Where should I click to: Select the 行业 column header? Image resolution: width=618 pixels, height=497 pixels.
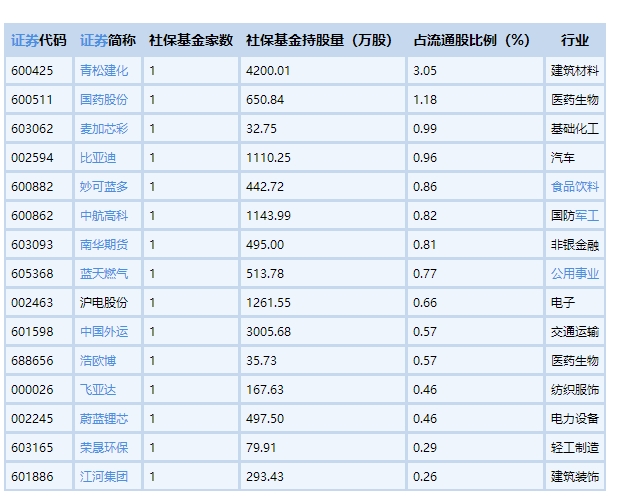tap(575, 40)
